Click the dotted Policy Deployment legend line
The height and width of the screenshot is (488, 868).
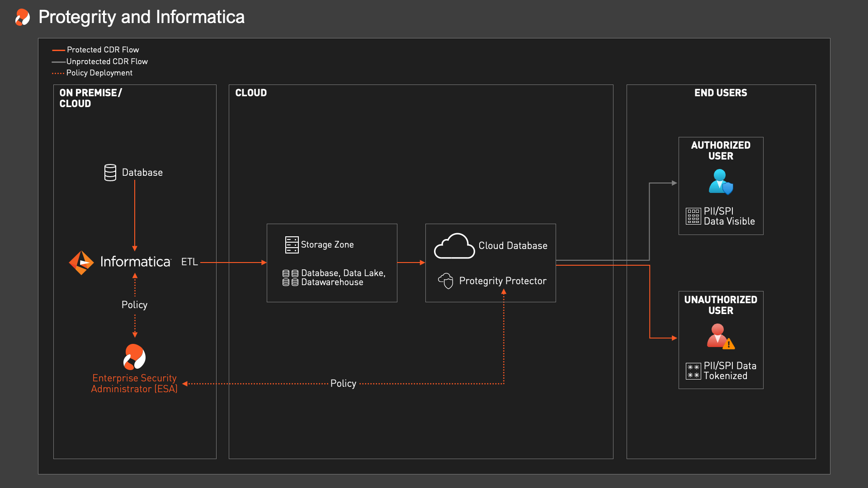58,73
